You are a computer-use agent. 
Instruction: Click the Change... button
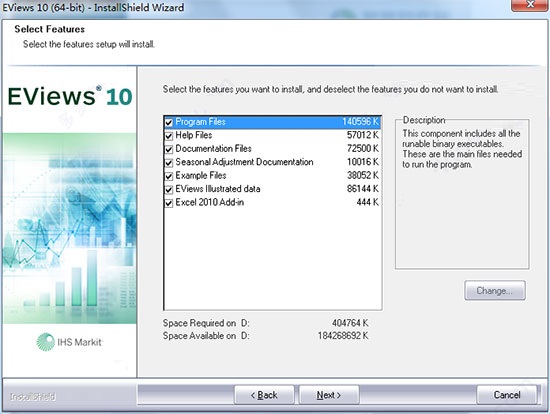point(495,291)
